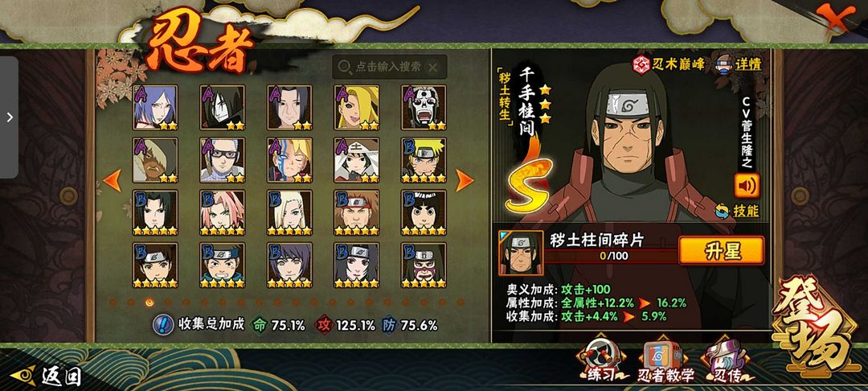Open 忍者教学 tutorial icon

click(666, 362)
